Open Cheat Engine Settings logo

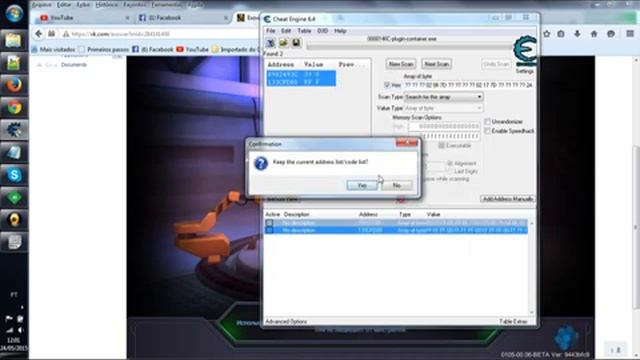point(524,51)
